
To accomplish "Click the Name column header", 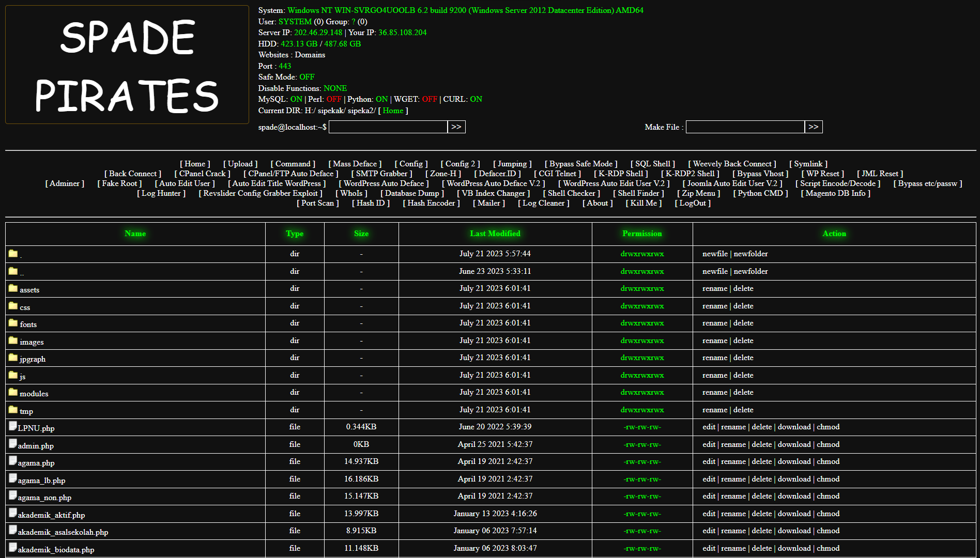I will click(135, 234).
